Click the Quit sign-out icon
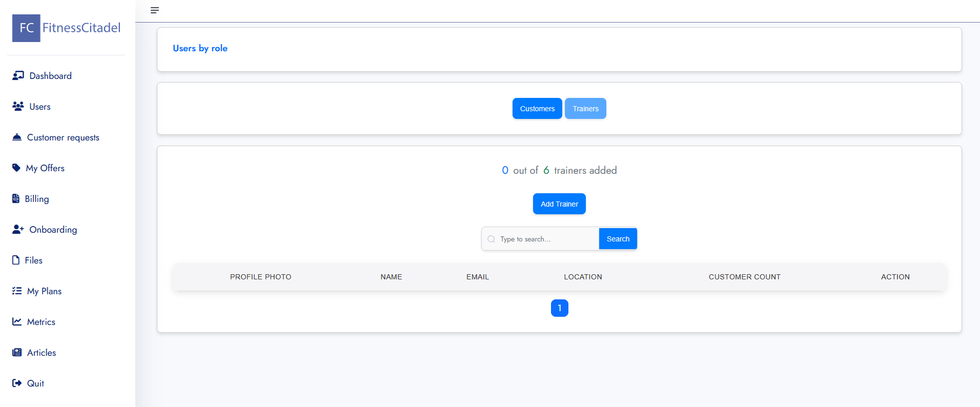Viewport: 980px width, 407px height. click(x=17, y=383)
